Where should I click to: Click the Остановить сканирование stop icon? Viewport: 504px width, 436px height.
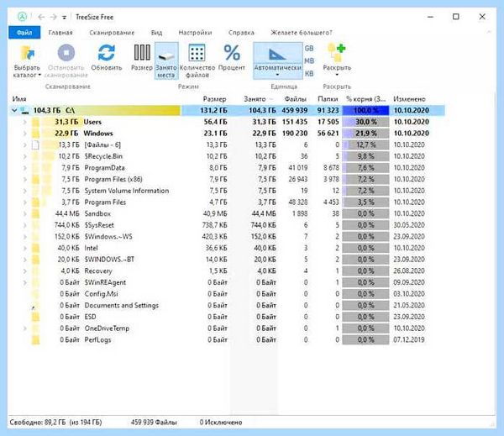tap(66, 53)
